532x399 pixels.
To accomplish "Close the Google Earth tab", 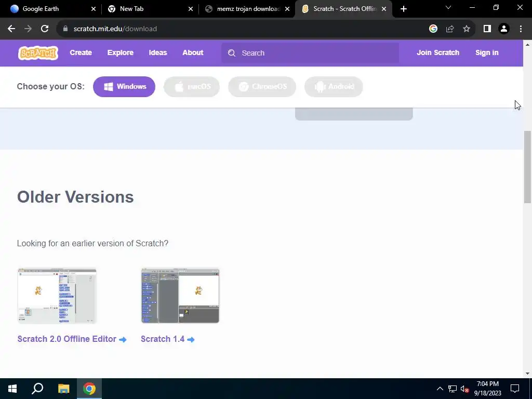I will (94, 9).
